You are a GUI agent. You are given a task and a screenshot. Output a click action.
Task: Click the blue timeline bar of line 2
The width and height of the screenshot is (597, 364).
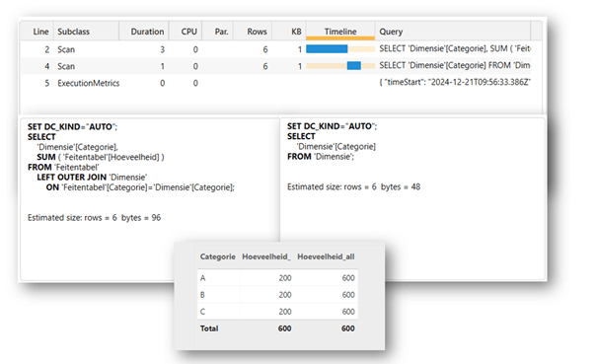pyautogui.click(x=327, y=48)
